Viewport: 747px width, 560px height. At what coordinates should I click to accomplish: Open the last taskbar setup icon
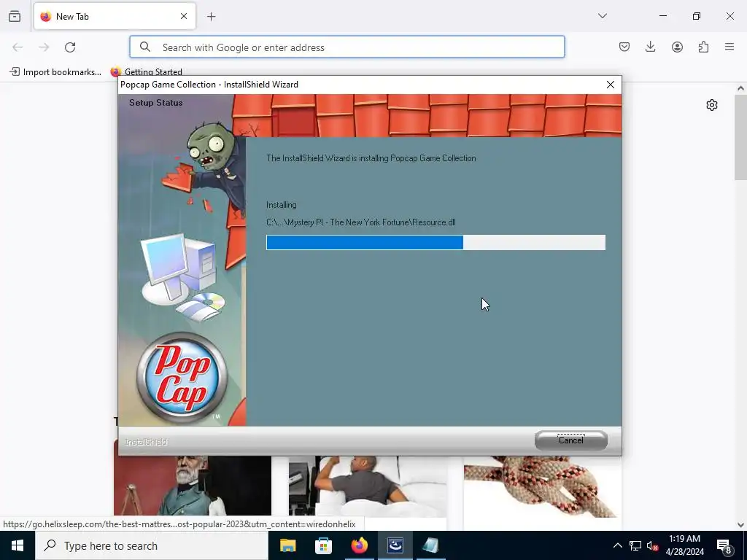430,545
